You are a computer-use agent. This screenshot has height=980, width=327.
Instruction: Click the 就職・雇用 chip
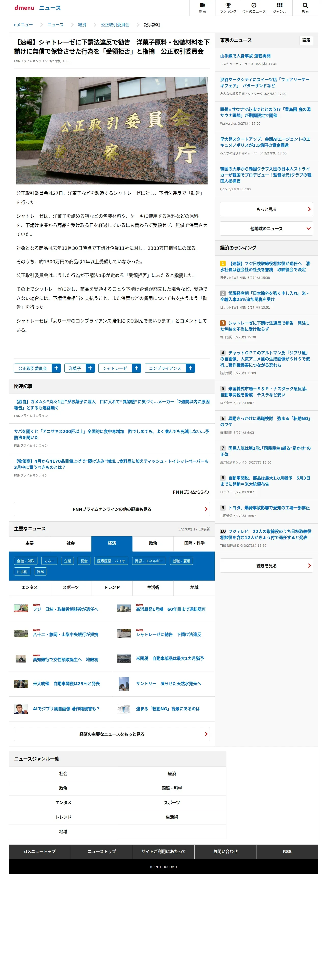181,561
